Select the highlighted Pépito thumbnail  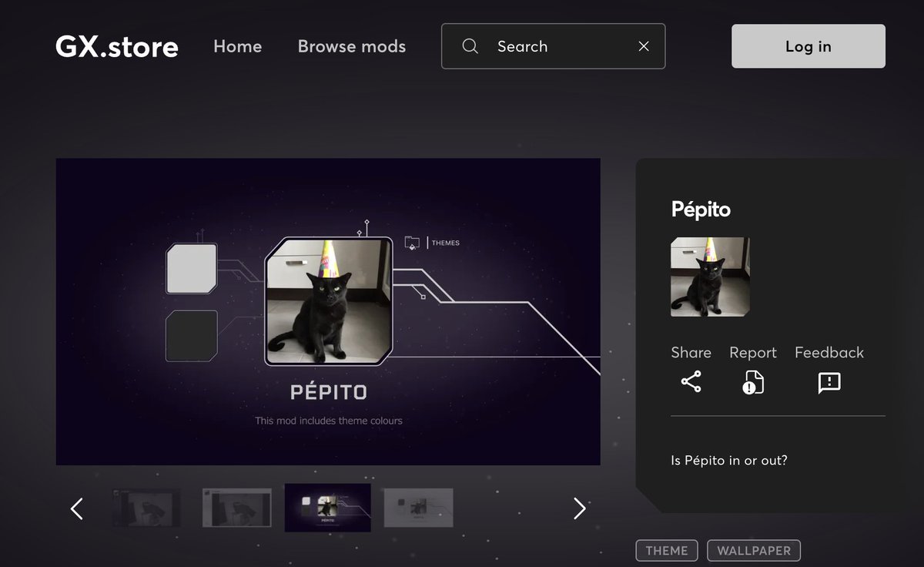tap(328, 508)
